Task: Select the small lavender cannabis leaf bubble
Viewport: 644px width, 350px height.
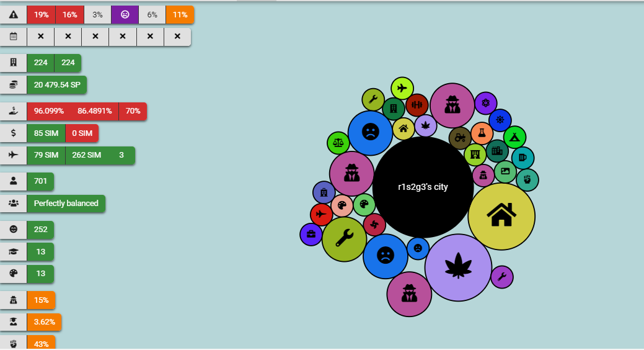Action: (425, 125)
